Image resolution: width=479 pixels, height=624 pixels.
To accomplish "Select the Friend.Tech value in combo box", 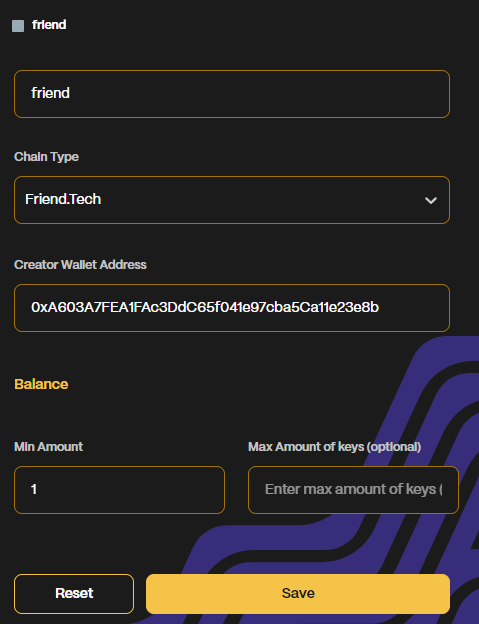I will [x=63, y=199].
